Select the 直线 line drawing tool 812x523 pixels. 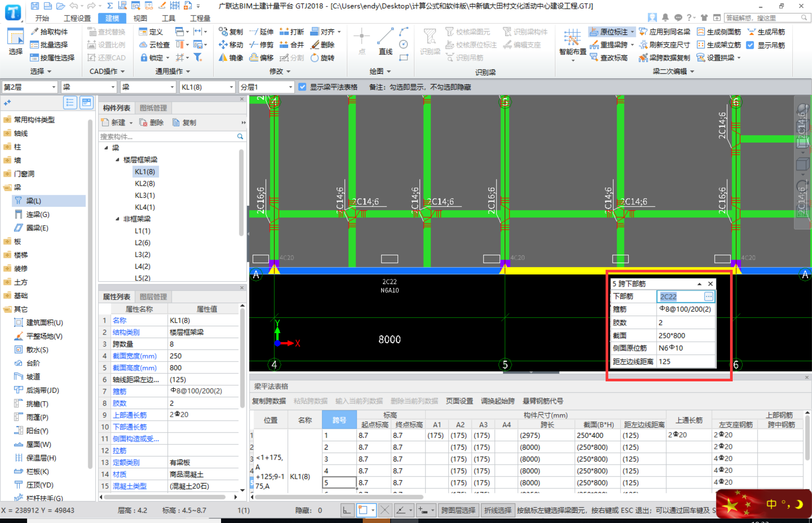pos(385,41)
